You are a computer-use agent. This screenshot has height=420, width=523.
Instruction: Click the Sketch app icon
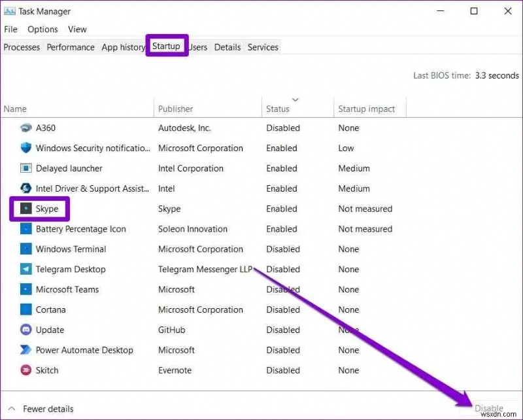[25, 370]
